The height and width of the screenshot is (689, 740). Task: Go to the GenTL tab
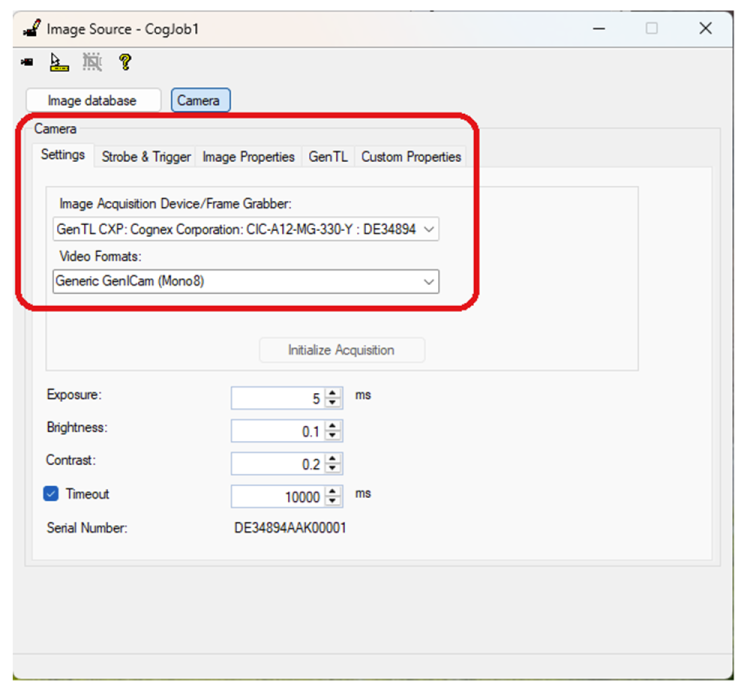point(328,157)
